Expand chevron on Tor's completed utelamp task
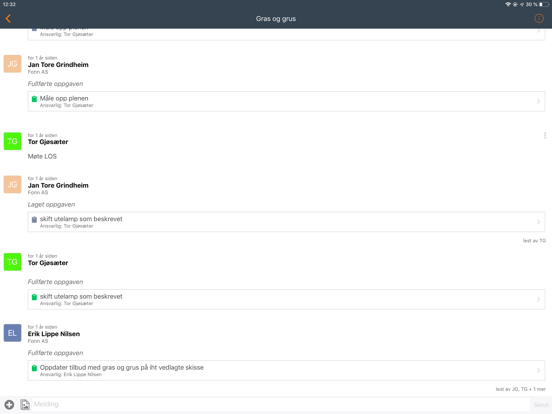552x414 pixels. pos(538,300)
